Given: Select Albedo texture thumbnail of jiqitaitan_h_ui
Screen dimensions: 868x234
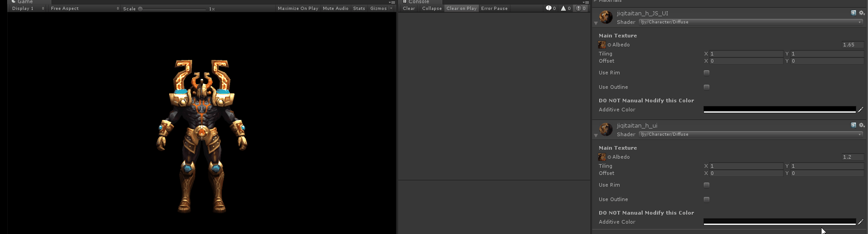Looking at the screenshot, I should point(602,157).
